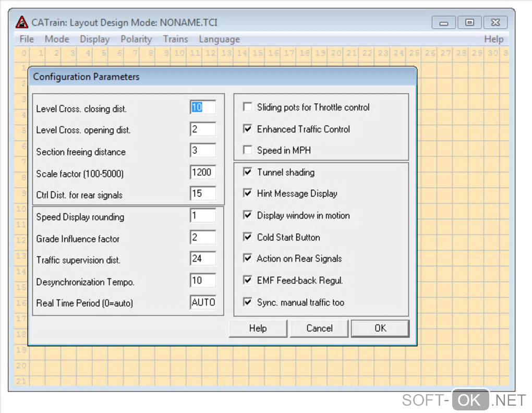Confirm settings with the OK button
The height and width of the screenshot is (413, 532).
[380, 328]
